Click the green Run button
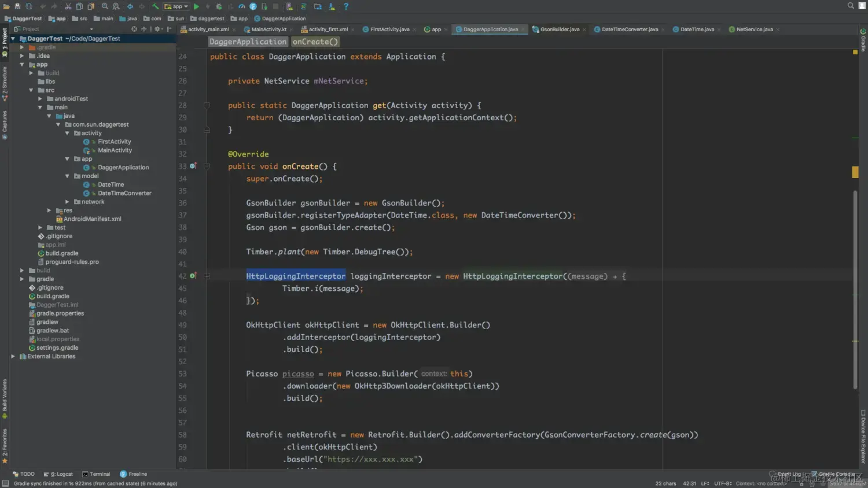This screenshot has height=488, width=868. coord(196,6)
